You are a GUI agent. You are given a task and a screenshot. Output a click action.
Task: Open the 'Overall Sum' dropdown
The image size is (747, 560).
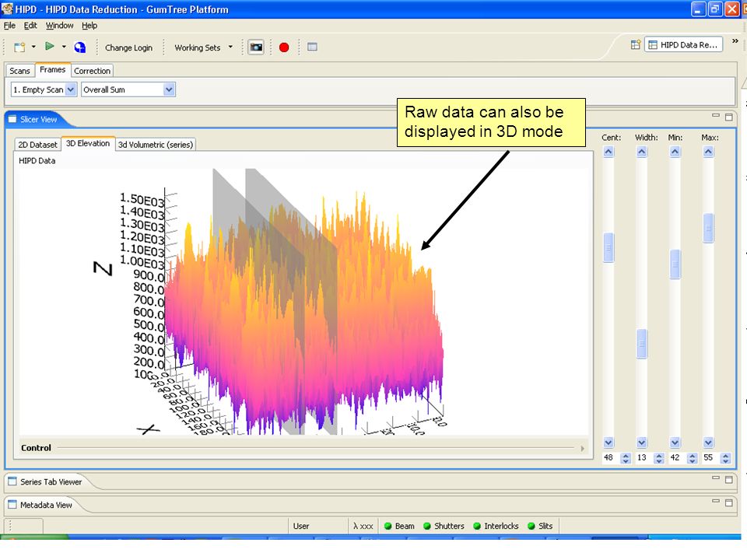click(169, 89)
